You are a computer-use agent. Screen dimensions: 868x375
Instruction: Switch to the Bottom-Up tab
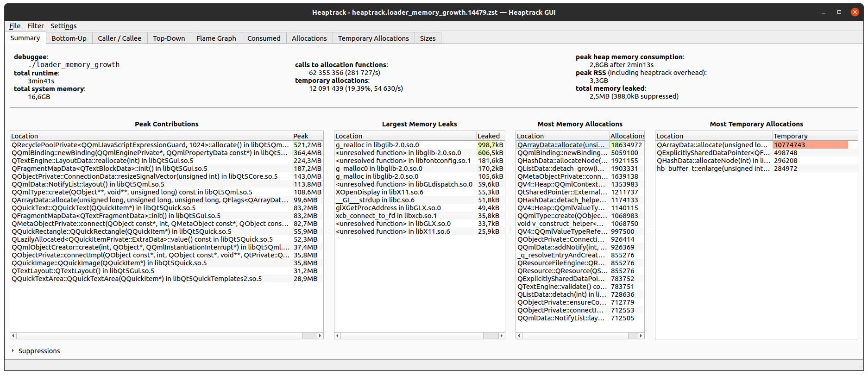[69, 38]
